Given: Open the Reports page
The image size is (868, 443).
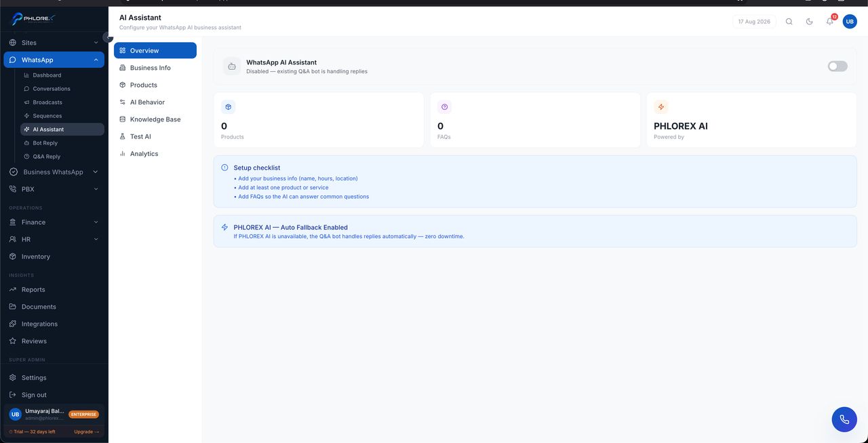Looking at the screenshot, I should pyautogui.click(x=54, y=290).
